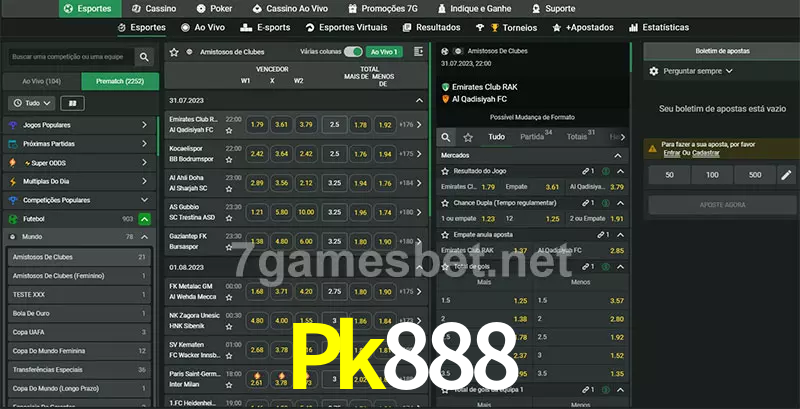The width and height of the screenshot is (800, 409).
Task: Collapse the Futebol sport section
Action: (x=144, y=218)
